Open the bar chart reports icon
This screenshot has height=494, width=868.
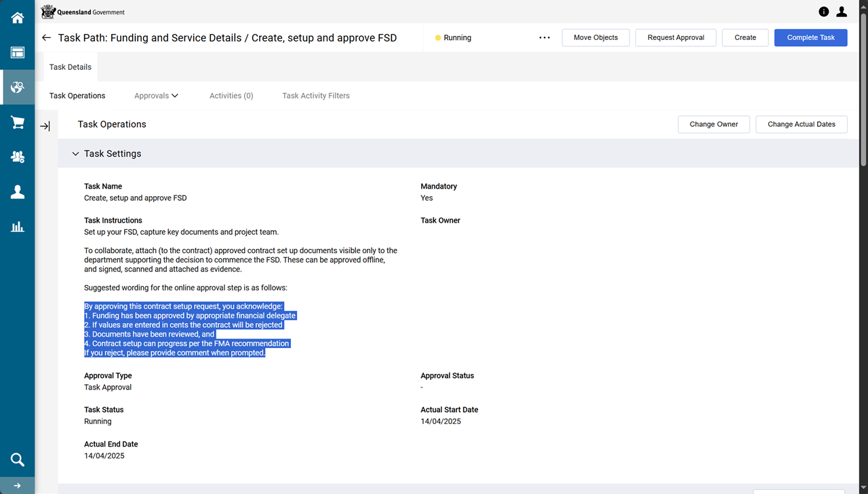pos(18,227)
